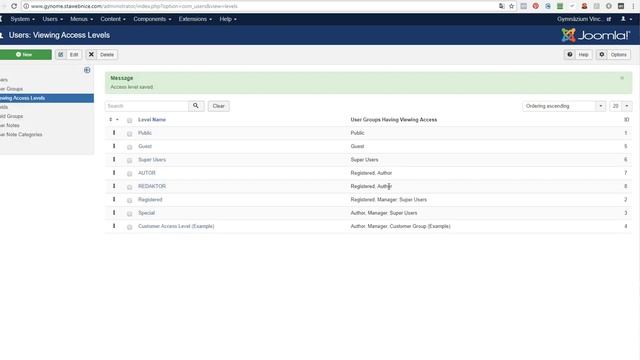The image size is (640, 360).
Task: Click the green extension icon in browser toolbar
Action: (x=560, y=6)
